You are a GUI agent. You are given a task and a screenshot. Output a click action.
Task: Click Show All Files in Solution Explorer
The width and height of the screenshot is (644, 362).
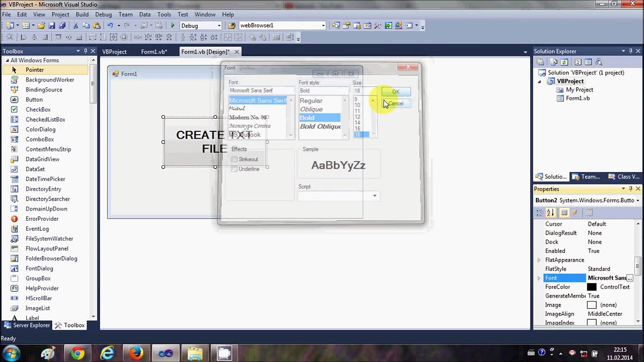(x=554, y=62)
